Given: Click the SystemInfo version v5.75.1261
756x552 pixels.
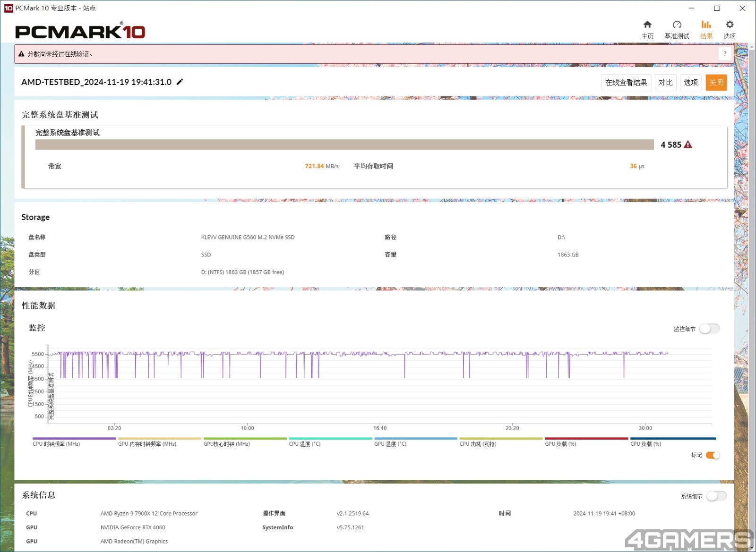Looking at the screenshot, I should (350, 527).
